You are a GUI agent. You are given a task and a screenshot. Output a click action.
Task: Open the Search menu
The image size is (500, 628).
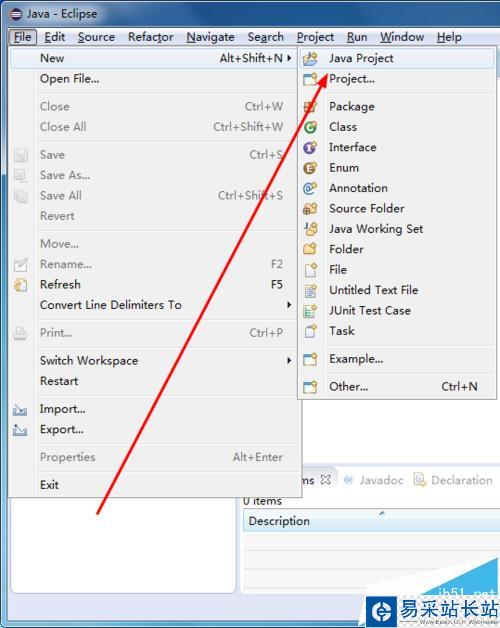pos(265,37)
